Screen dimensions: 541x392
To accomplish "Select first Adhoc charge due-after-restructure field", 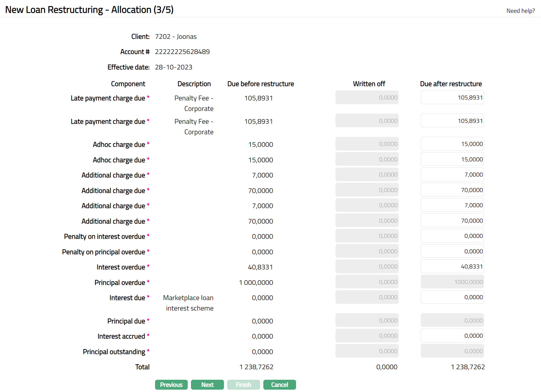I will tap(452, 144).
